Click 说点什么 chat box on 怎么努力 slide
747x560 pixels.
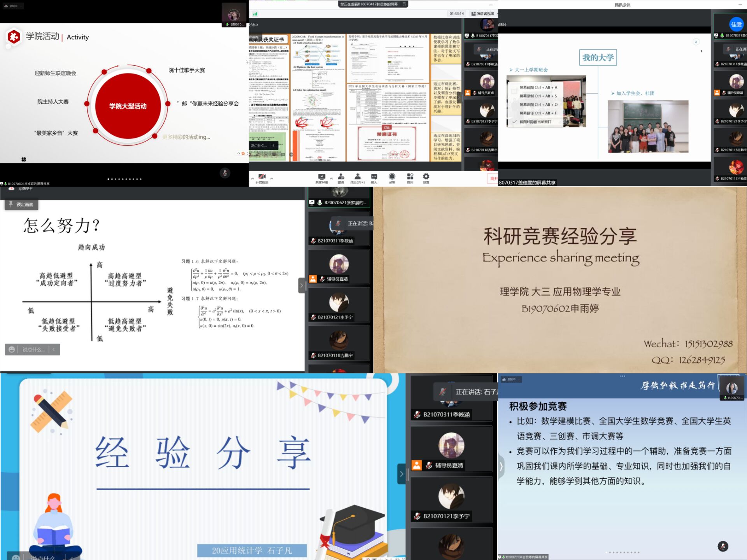coord(33,350)
